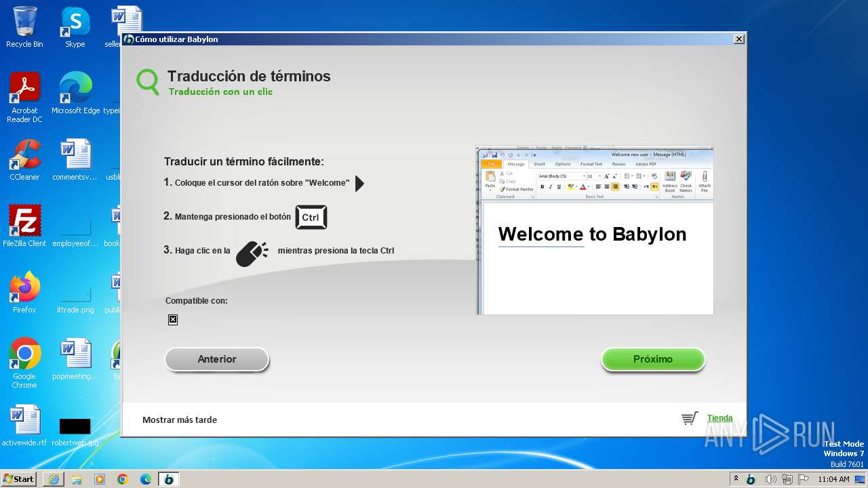Click the Babylon logo in title bar

tap(128, 39)
